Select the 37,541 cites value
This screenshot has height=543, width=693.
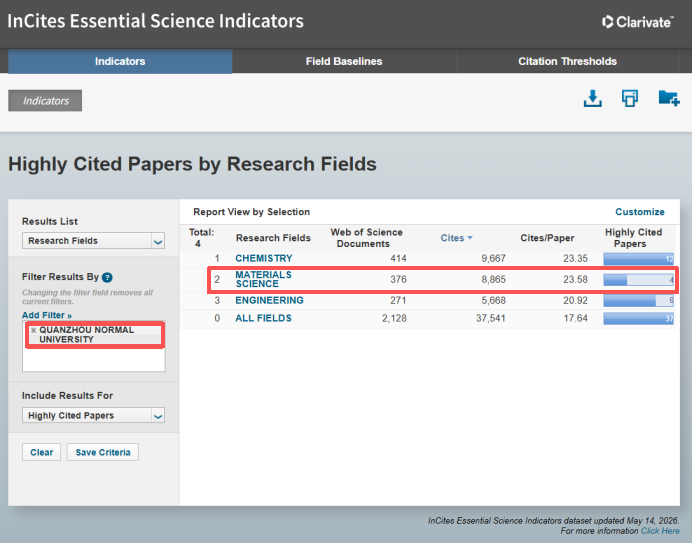(491, 318)
